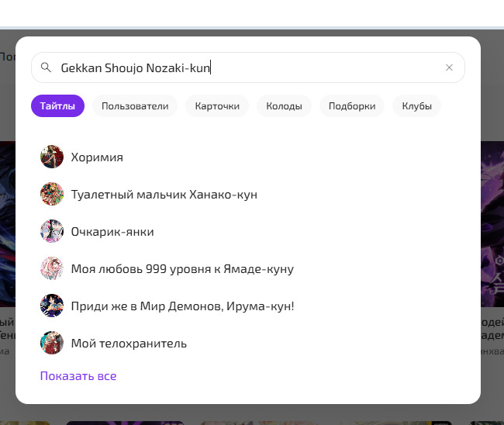Open the Мой телохранитель title result
This screenshot has width=504, height=425.
tap(129, 344)
